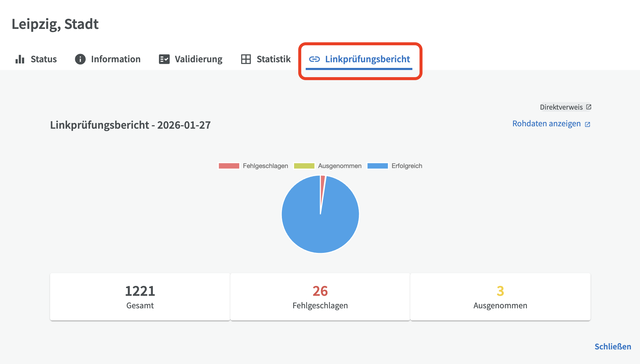This screenshot has width=640, height=364.
Task: Click the Linkprüfungsbericht chain link icon
Action: [314, 59]
